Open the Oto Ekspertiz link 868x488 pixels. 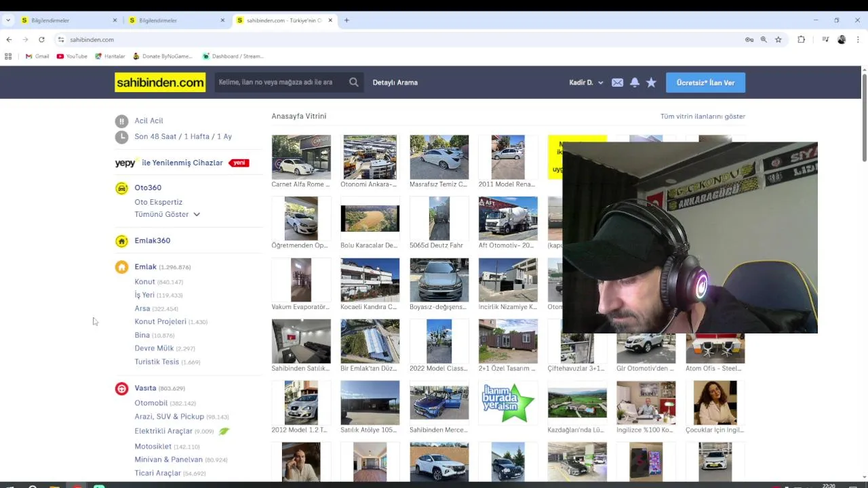pos(158,202)
